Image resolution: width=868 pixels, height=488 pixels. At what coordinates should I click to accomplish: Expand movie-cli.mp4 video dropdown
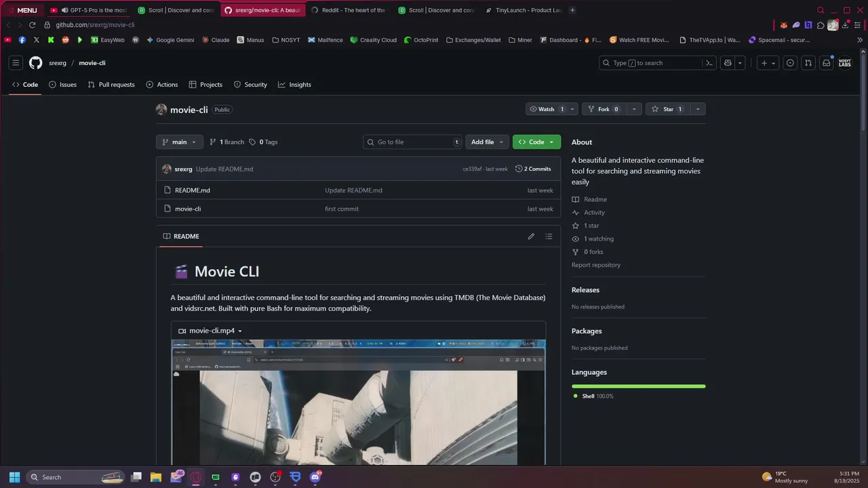[210, 331]
